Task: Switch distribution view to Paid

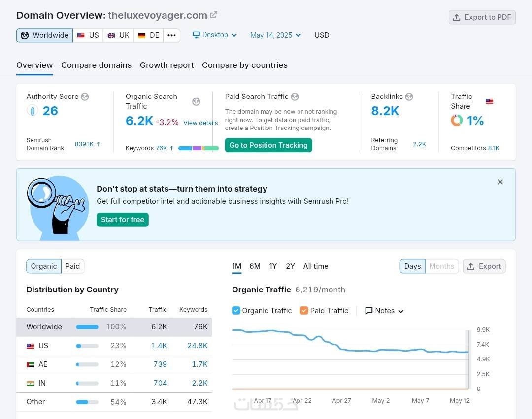Action: (72, 266)
